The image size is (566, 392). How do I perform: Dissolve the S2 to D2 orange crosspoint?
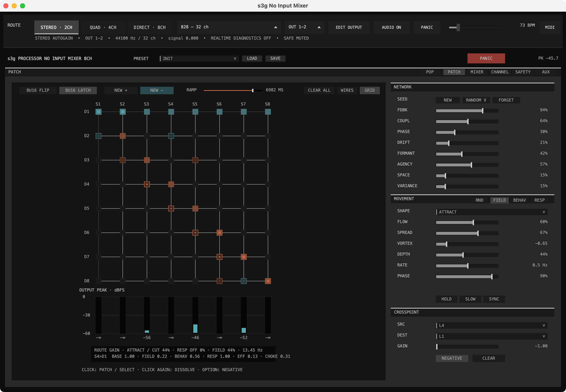click(x=123, y=136)
